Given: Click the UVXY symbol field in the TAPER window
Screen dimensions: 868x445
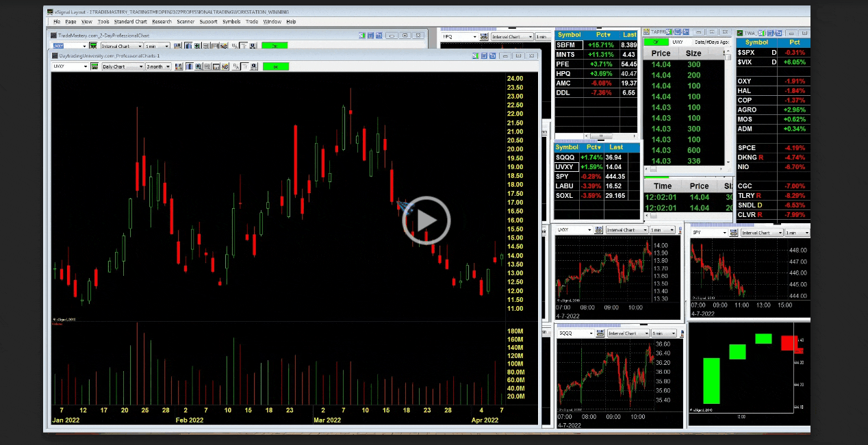Looking at the screenshot, I should point(683,42).
